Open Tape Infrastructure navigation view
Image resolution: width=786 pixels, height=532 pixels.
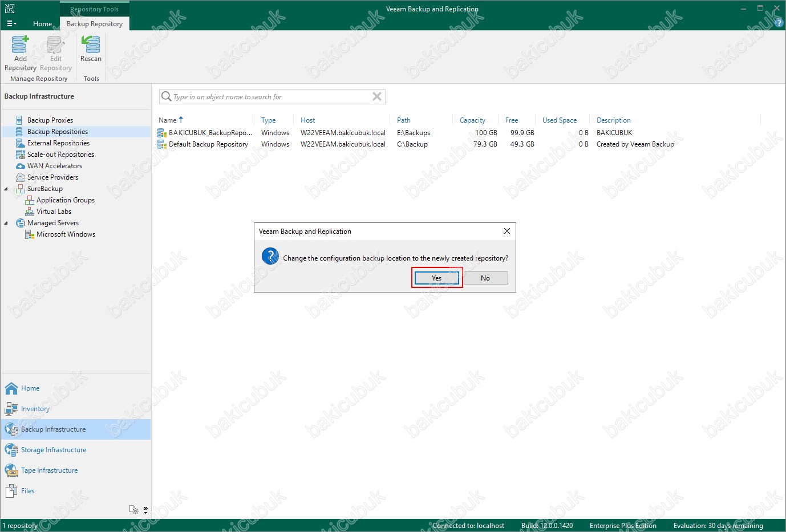49,470
